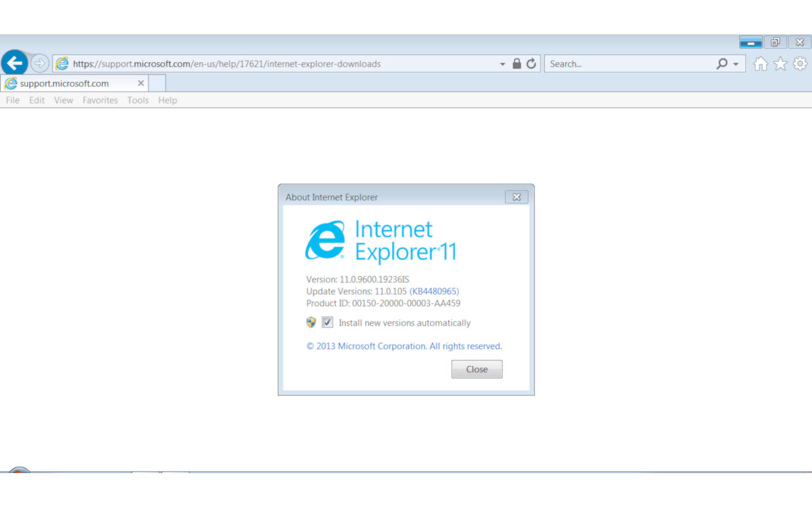Click the blue Back arrow button
The width and height of the screenshot is (812, 508).
coord(15,63)
